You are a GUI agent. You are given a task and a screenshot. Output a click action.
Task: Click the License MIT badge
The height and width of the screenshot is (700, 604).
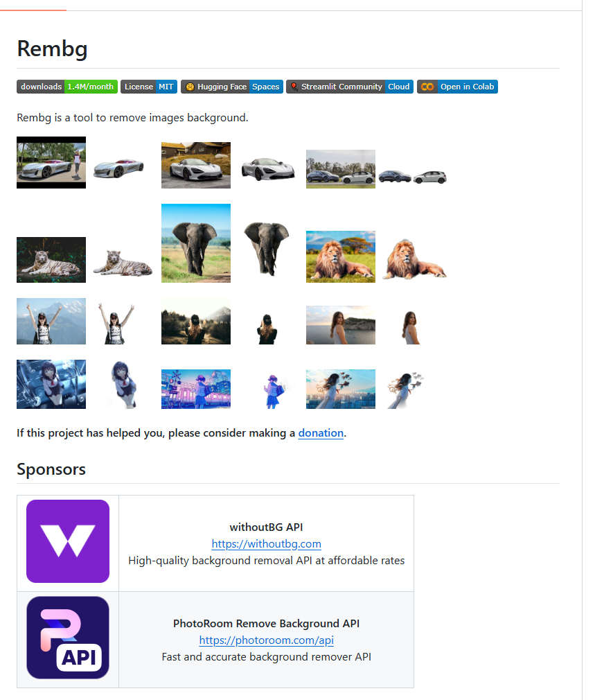[x=149, y=87]
